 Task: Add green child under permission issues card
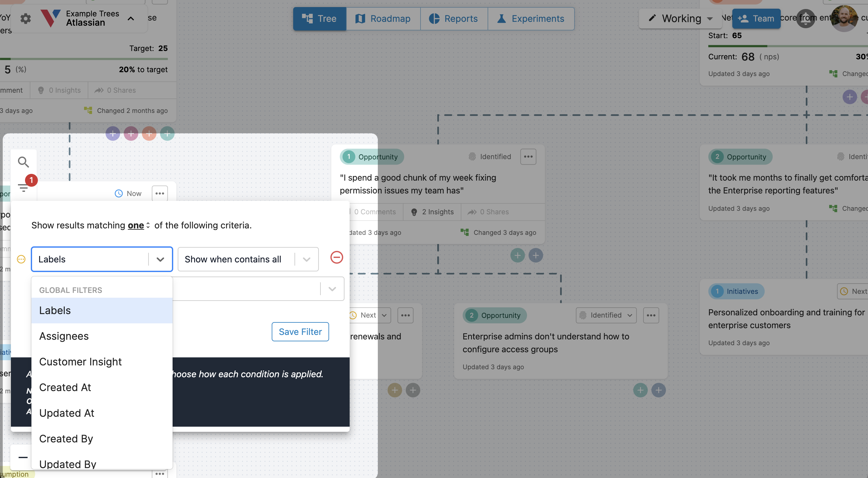[518, 255]
